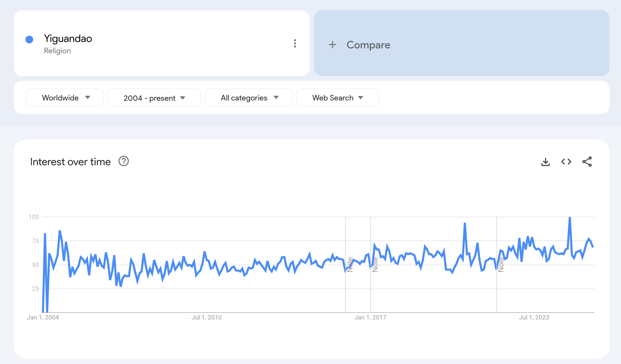Screen dimensions: 621x364
Task: Open the embed code icon
Action: click(x=566, y=162)
